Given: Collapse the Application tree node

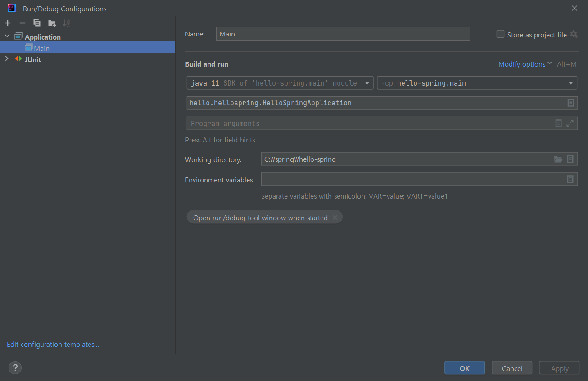Looking at the screenshot, I should click(7, 36).
